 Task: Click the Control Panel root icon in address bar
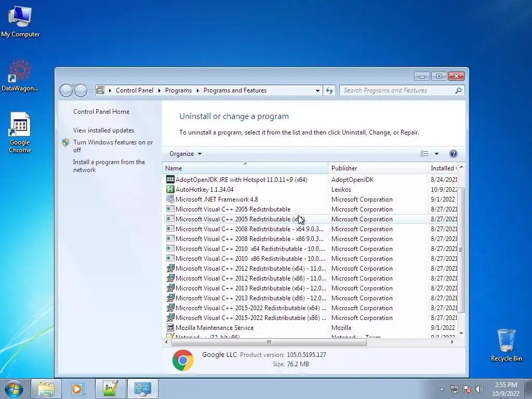click(101, 90)
